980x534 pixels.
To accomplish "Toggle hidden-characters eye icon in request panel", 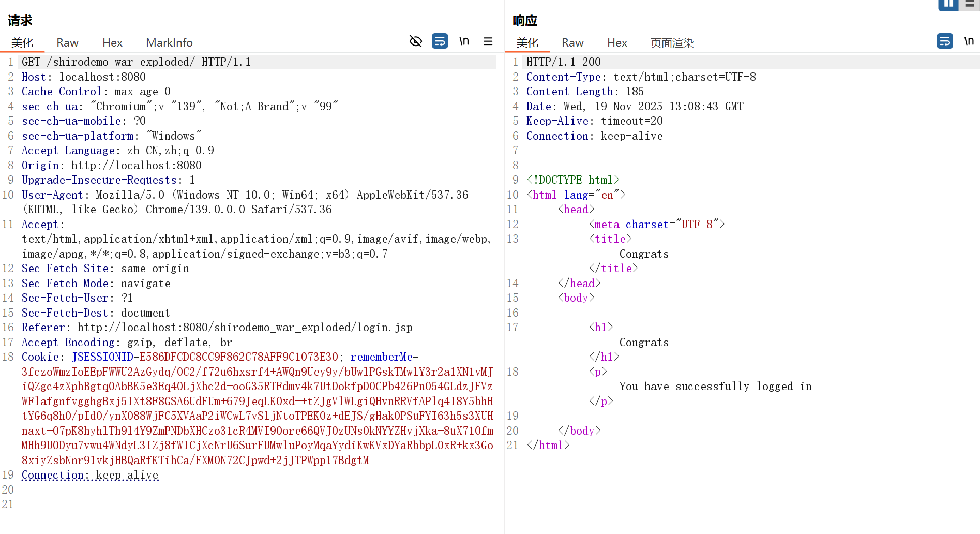I will (x=416, y=41).
